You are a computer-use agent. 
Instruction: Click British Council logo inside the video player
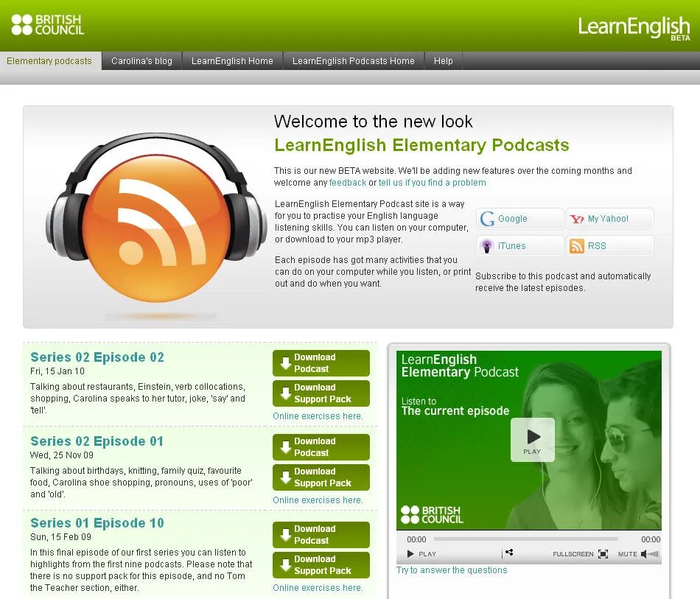click(432, 515)
